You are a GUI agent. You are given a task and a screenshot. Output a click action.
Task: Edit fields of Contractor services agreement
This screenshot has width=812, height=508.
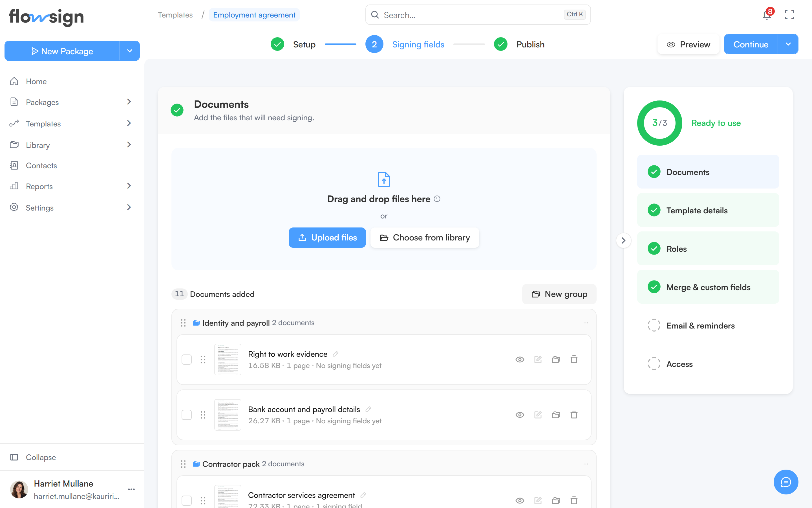point(538,501)
